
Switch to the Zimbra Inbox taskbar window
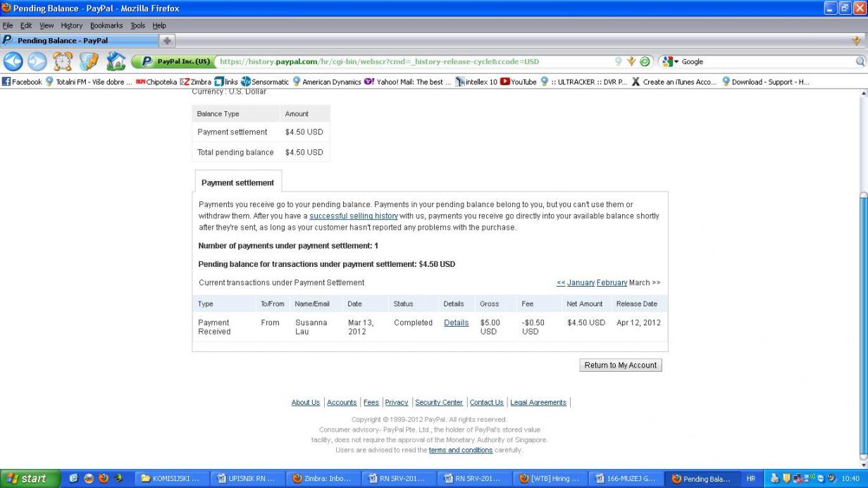point(323,479)
